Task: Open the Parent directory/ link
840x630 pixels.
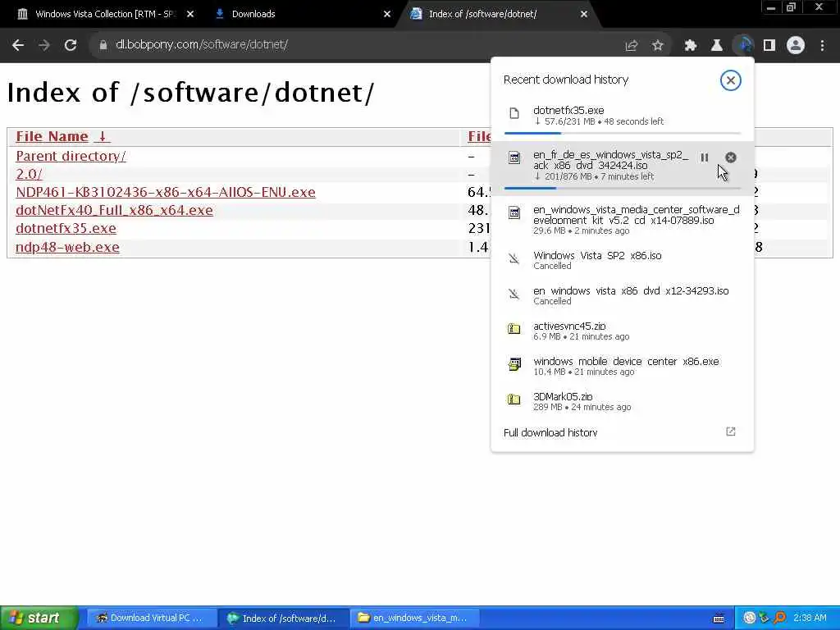Action: [71, 156]
